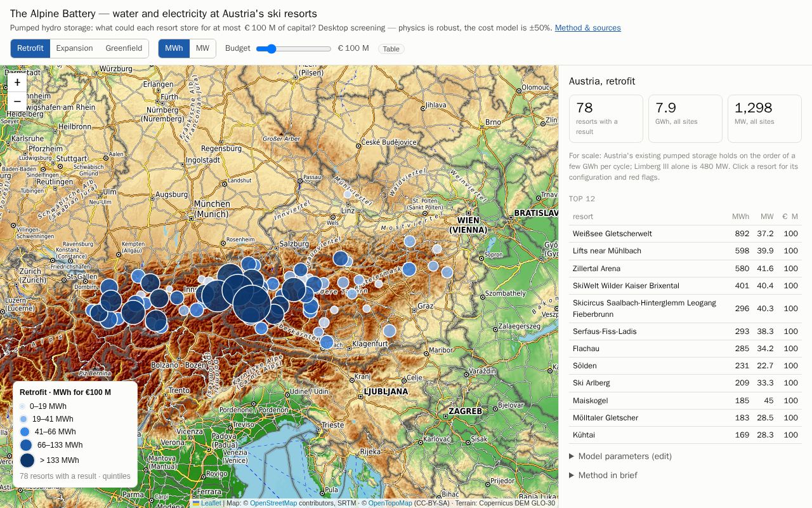Expand Model parameters (edit)
The width and height of the screenshot is (812, 508).
tap(620, 456)
